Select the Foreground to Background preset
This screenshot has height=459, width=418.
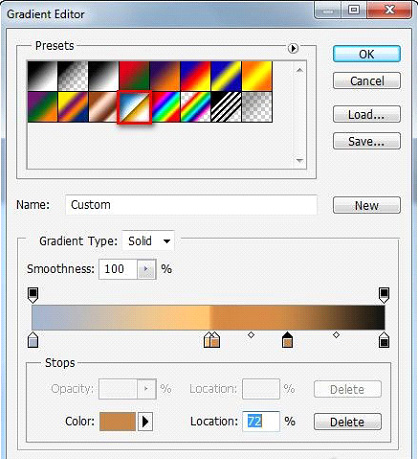click(x=42, y=76)
